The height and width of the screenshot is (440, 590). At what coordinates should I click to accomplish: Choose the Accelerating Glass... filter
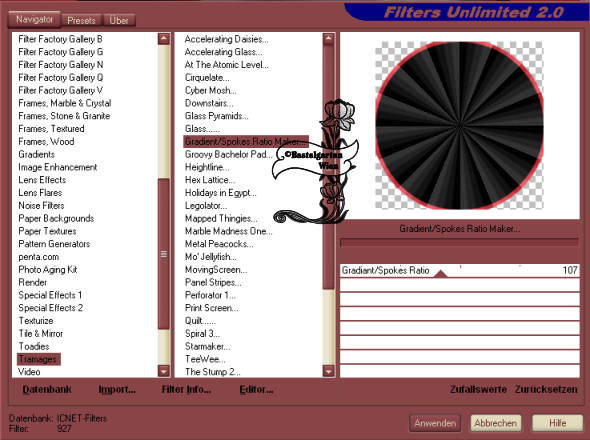(224, 52)
